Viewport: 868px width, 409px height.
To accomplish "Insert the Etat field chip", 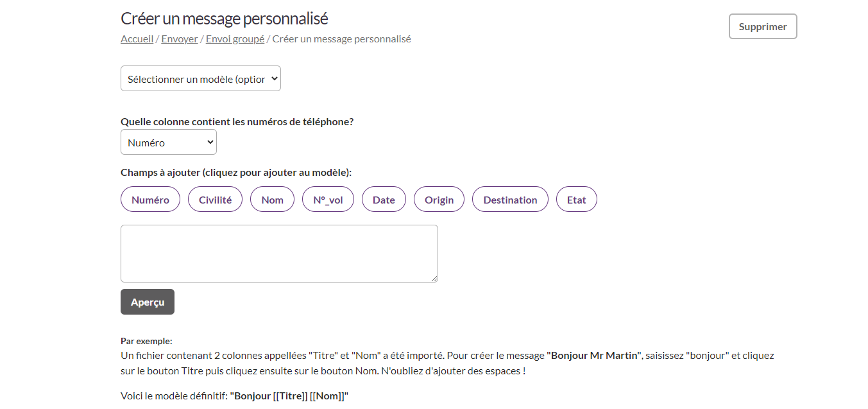I will (576, 200).
